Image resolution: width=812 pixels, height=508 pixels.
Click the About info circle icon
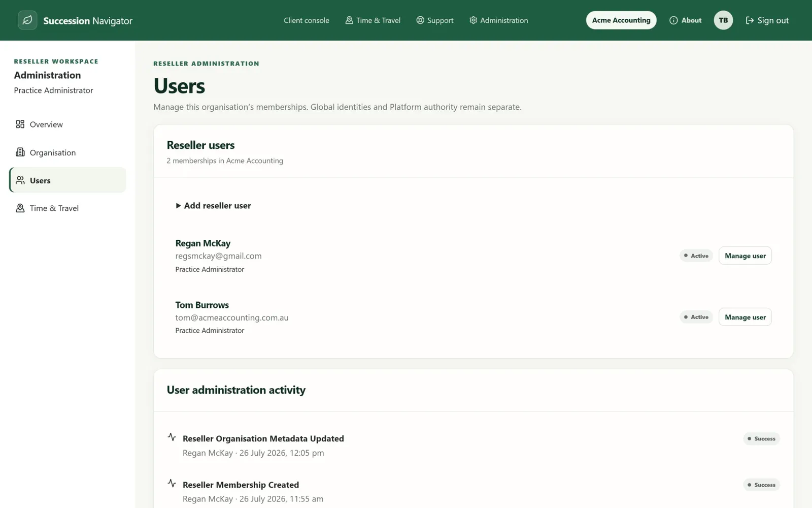673,20
